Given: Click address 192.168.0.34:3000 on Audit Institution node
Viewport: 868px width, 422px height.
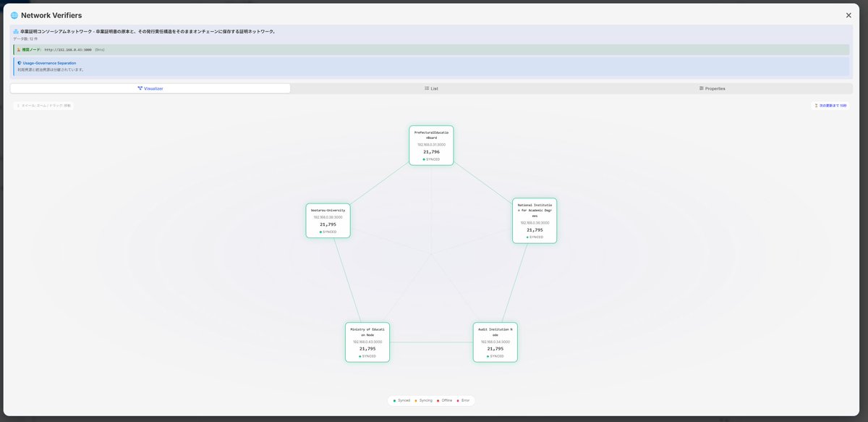Looking at the screenshot, I should [495, 342].
